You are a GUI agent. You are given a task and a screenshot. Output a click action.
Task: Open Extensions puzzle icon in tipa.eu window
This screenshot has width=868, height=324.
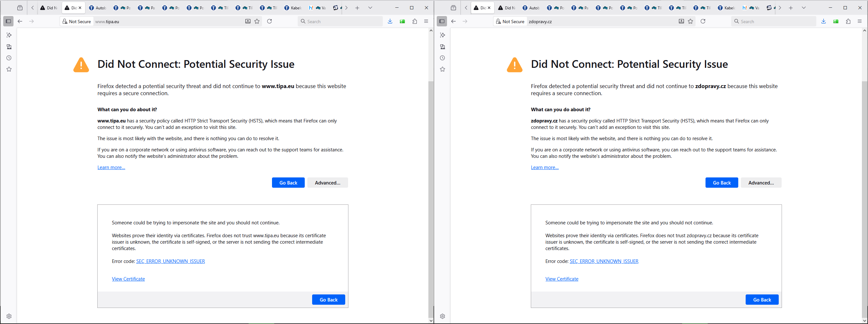(415, 21)
